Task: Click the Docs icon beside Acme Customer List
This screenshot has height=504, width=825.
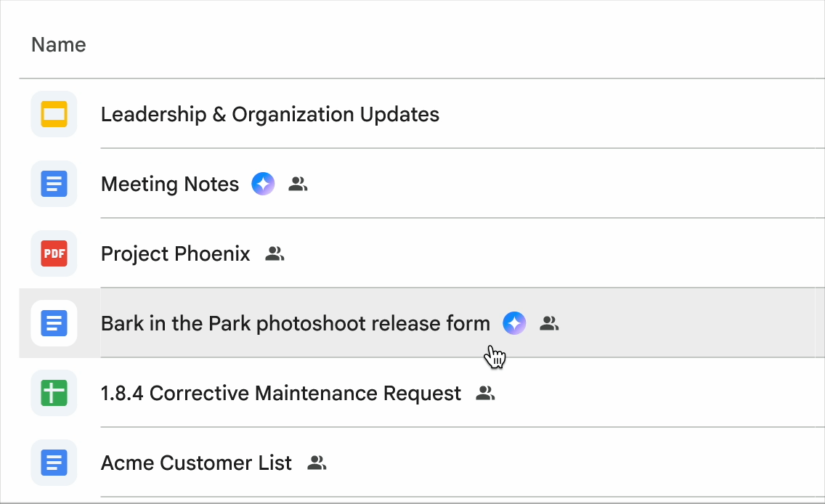Action: [x=54, y=463]
